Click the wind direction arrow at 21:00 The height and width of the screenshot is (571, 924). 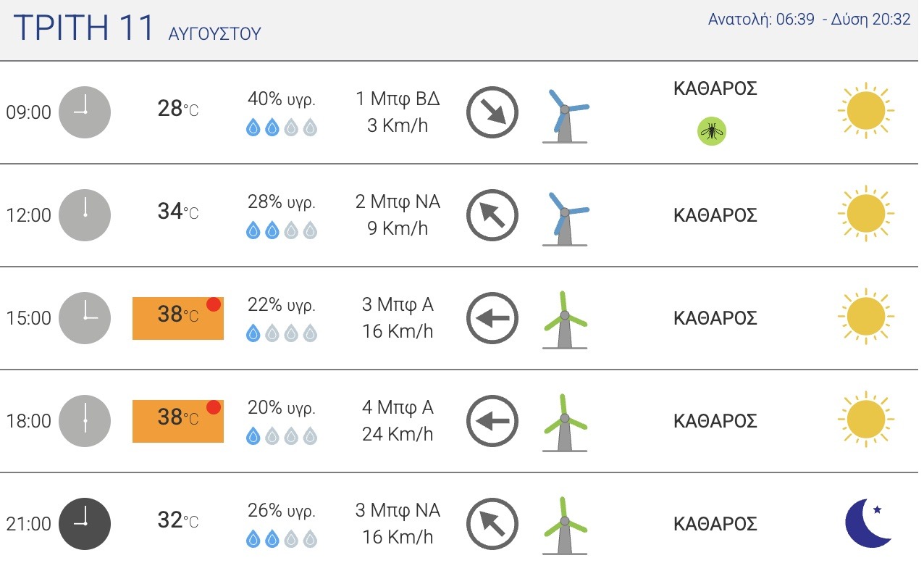tap(492, 523)
